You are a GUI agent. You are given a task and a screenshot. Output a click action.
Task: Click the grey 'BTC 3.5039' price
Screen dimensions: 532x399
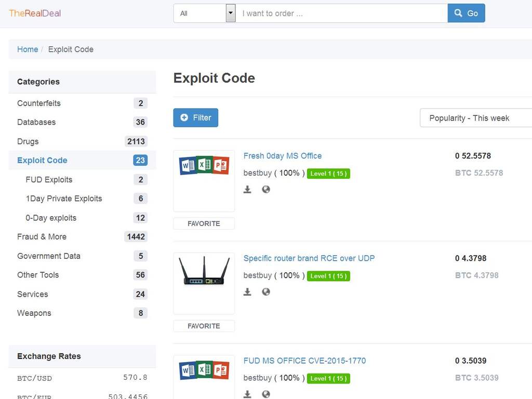point(477,378)
